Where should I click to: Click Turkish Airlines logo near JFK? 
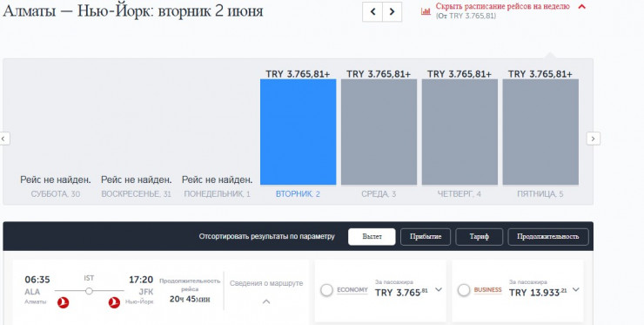[114, 303]
